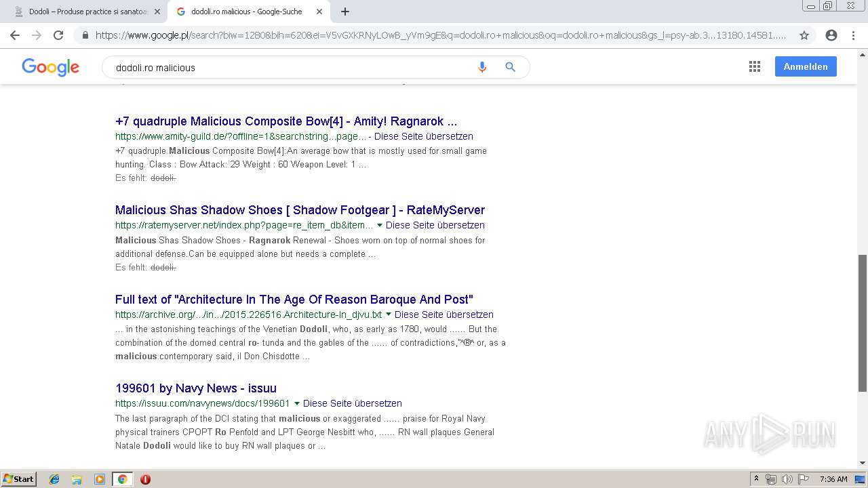The image size is (868, 488).
Task: Click the Anmelden sign-in button
Action: point(806,66)
